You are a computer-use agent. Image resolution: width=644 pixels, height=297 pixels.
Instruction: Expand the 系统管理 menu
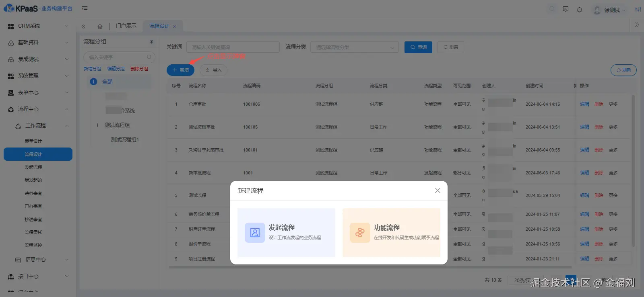coord(38,76)
